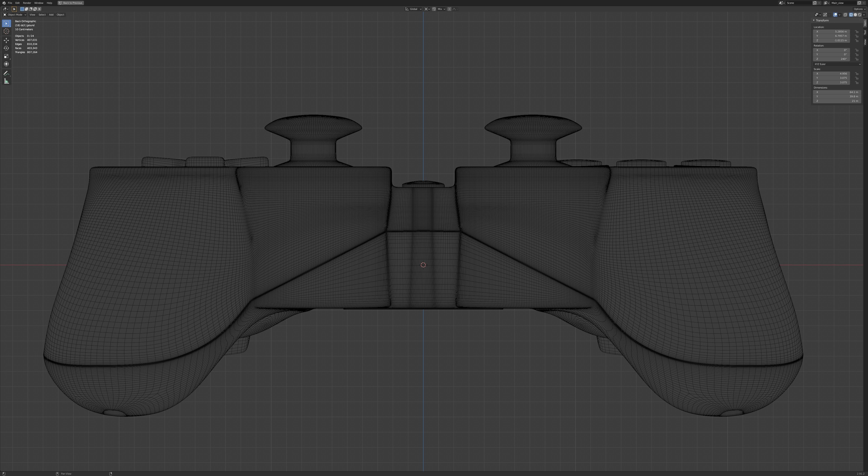Click Rotation Z value field
868x476 pixels.
coord(831,59)
